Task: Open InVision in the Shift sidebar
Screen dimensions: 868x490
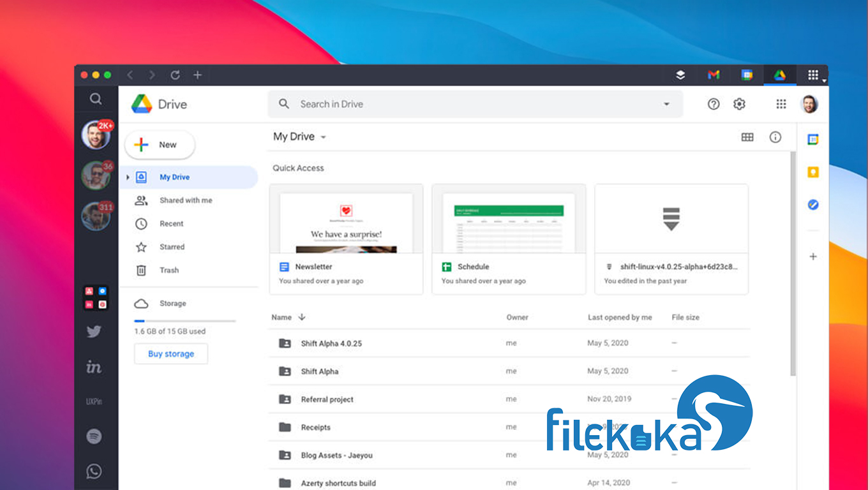Action: pyautogui.click(x=94, y=367)
